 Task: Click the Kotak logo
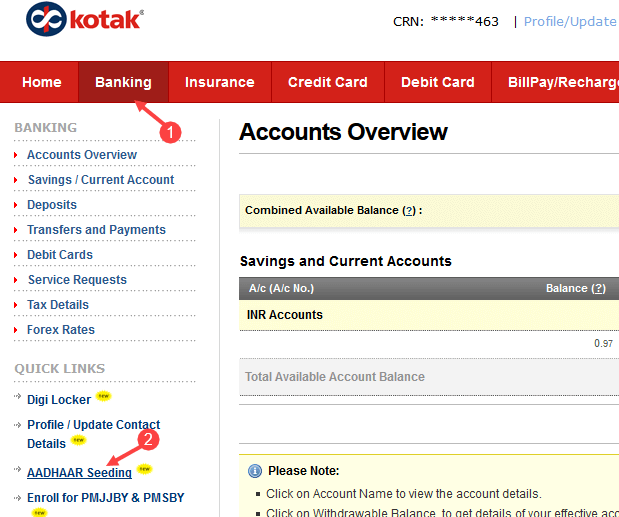click(85, 19)
